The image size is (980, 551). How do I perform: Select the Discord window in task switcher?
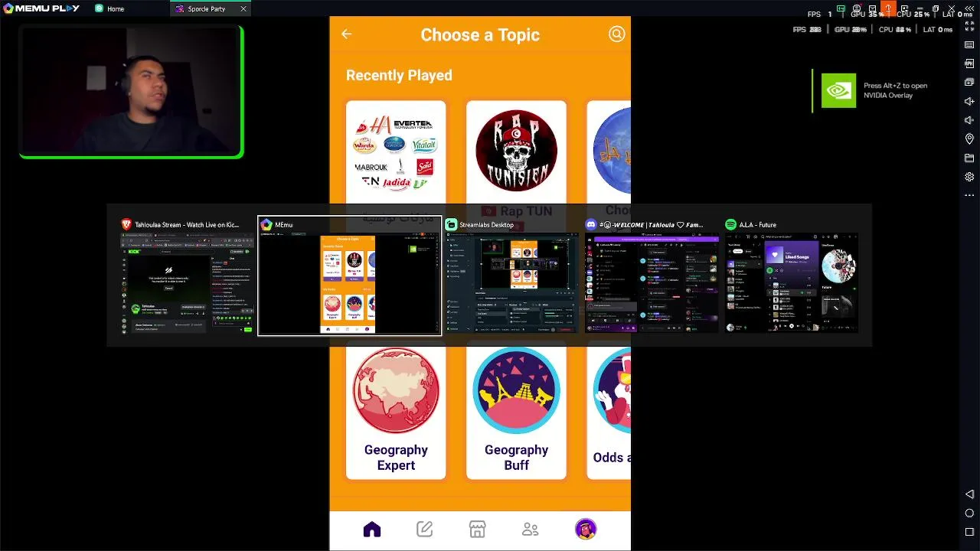pyautogui.click(x=652, y=276)
